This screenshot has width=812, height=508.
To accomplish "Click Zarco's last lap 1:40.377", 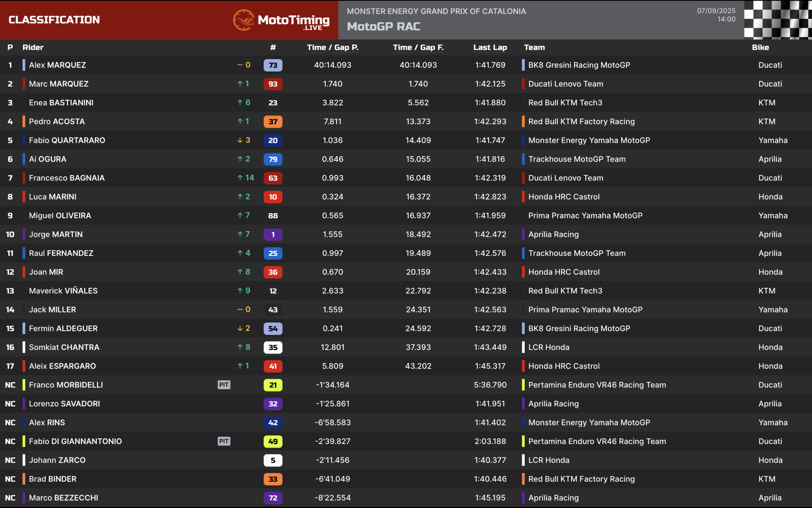I will coord(490,460).
